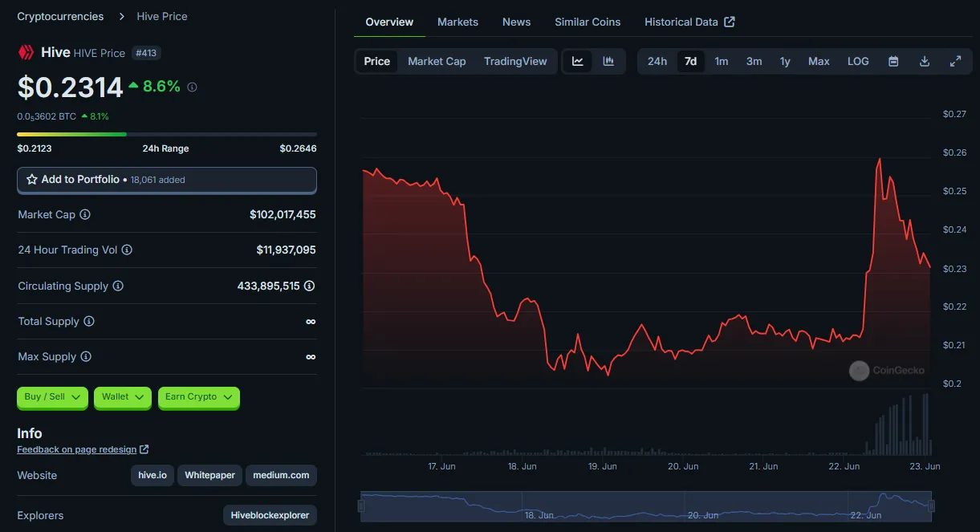Viewport: 980px width, 532px height.
Task: Switch chart to Market Cap mode
Action: (x=437, y=61)
